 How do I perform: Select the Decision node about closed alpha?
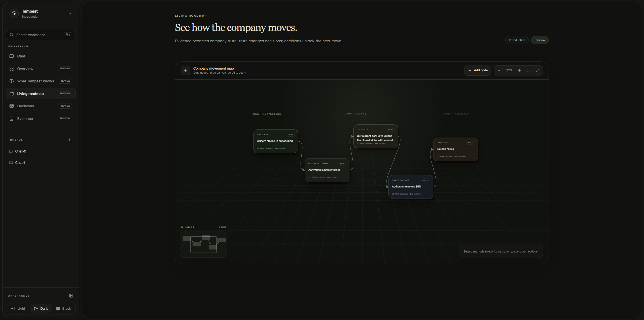[376, 136]
